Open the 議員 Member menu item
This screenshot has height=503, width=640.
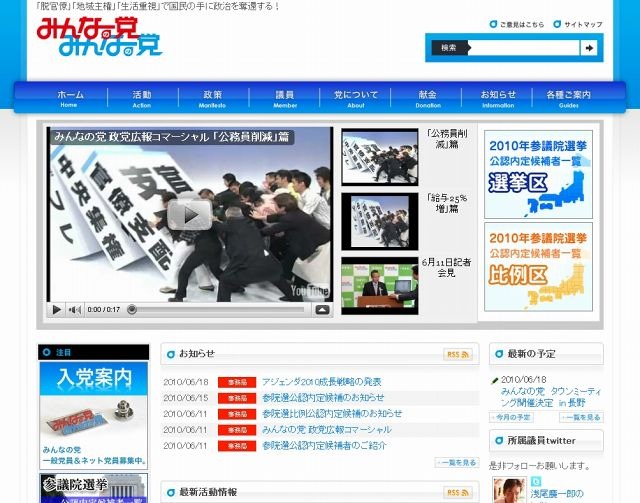(284, 98)
